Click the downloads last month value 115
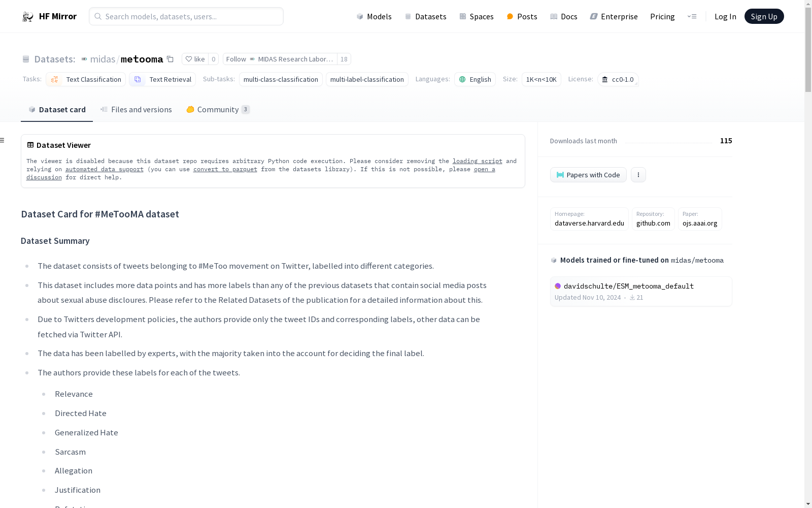 click(x=726, y=141)
